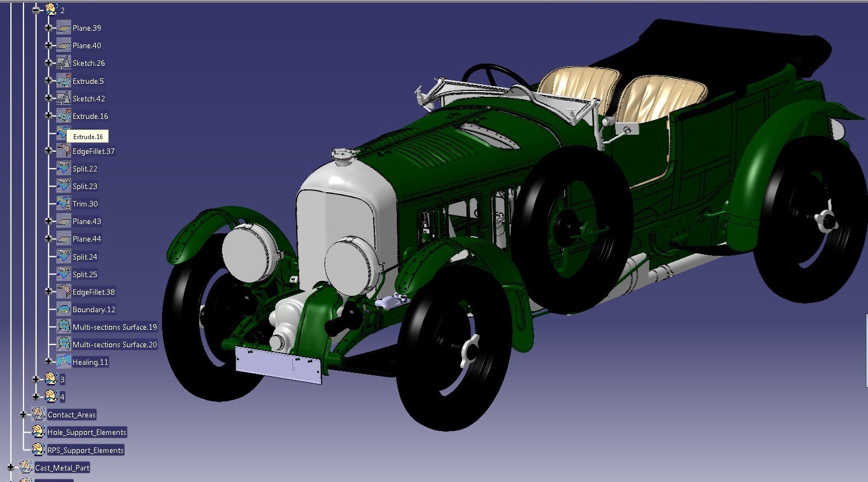Image resolution: width=868 pixels, height=482 pixels.
Task: Click the Sketch.26 sketch icon
Action: pos(64,62)
